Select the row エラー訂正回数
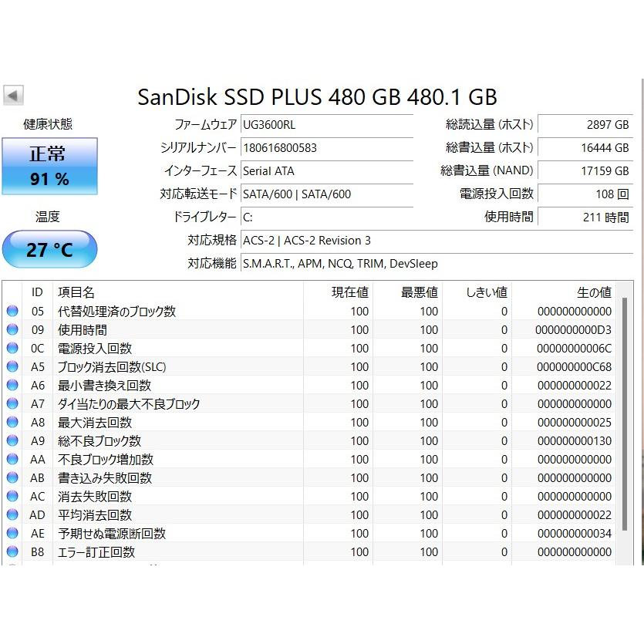The image size is (644, 644). tap(309, 551)
